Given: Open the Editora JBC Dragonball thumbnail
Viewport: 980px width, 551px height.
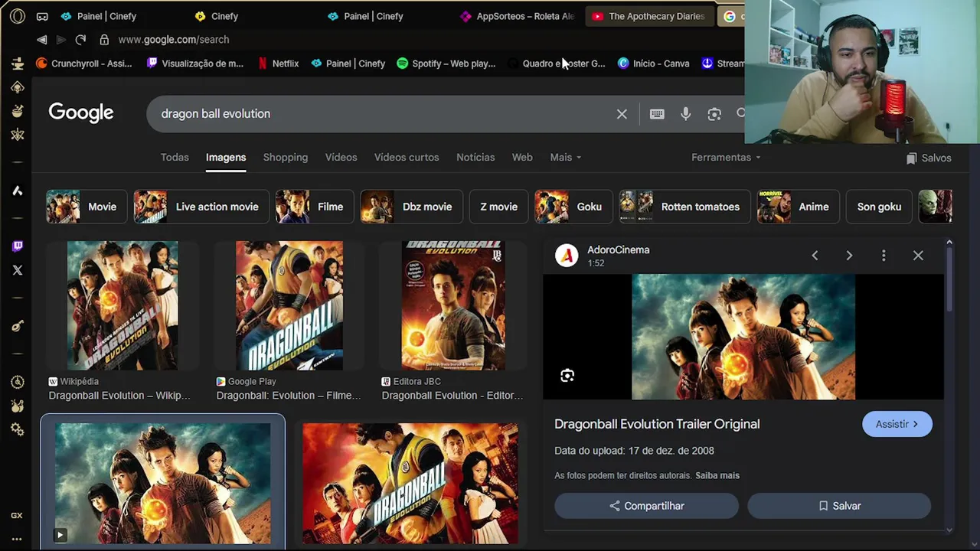Looking at the screenshot, I should point(453,305).
